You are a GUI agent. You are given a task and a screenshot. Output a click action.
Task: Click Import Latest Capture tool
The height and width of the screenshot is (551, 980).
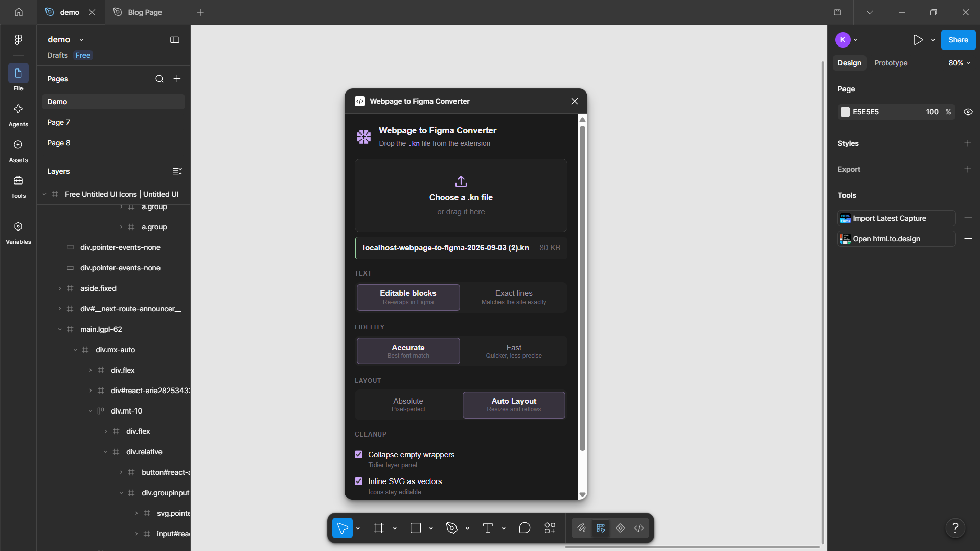897,218
